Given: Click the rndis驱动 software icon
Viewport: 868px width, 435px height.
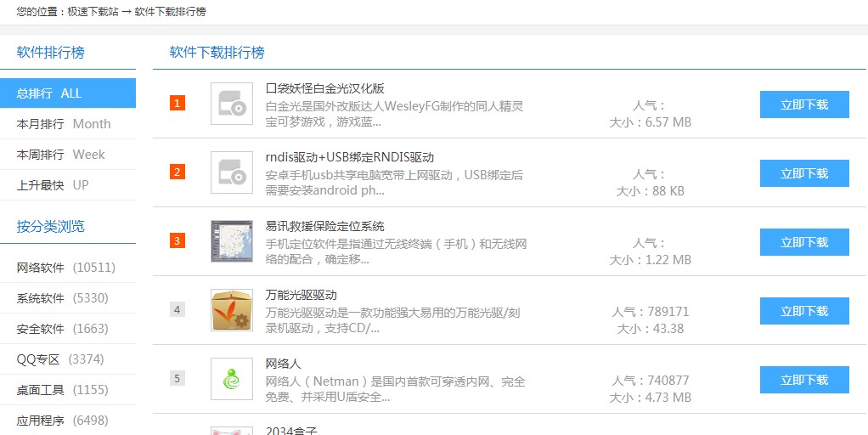Looking at the screenshot, I should point(231,172).
